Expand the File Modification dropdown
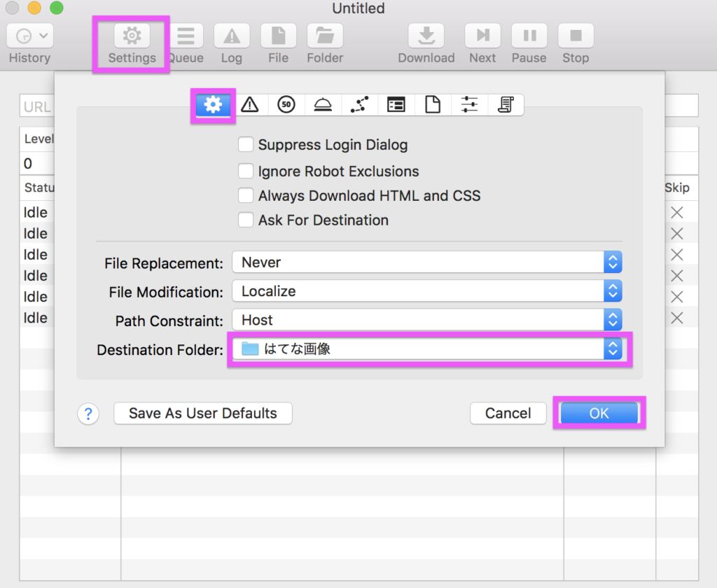Image resolution: width=717 pixels, height=588 pixels. (426, 291)
